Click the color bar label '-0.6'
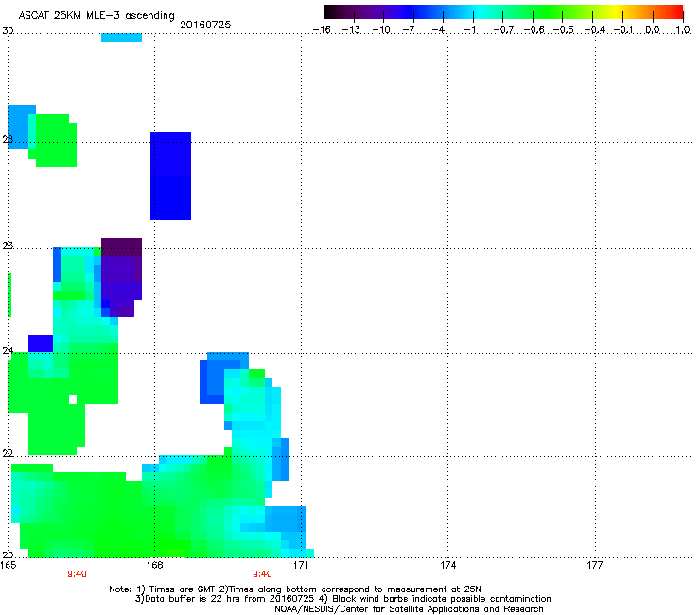 534,30
